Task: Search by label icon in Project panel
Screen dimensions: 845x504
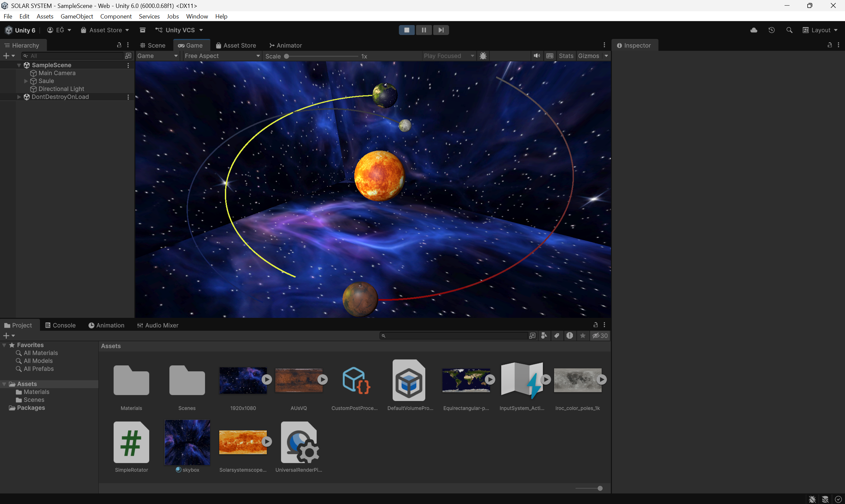Action: coord(556,336)
